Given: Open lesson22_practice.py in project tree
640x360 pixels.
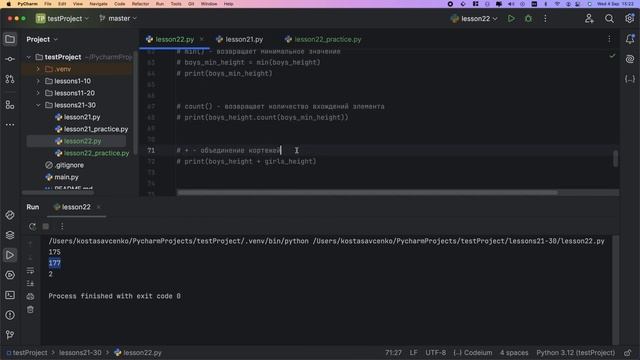Looking at the screenshot, I should pyautogui.click(x=92, y=153).
